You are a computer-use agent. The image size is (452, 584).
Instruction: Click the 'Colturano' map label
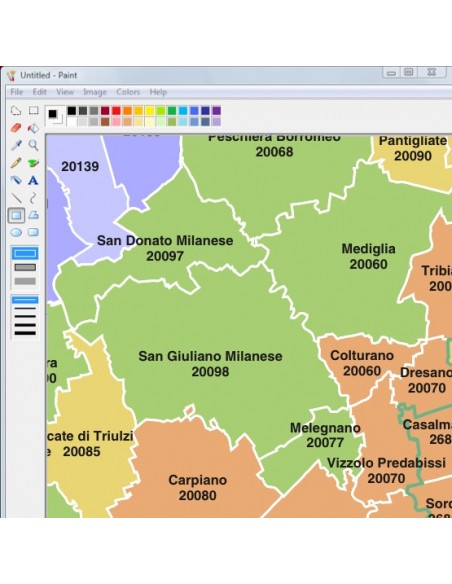pos(362,356)
